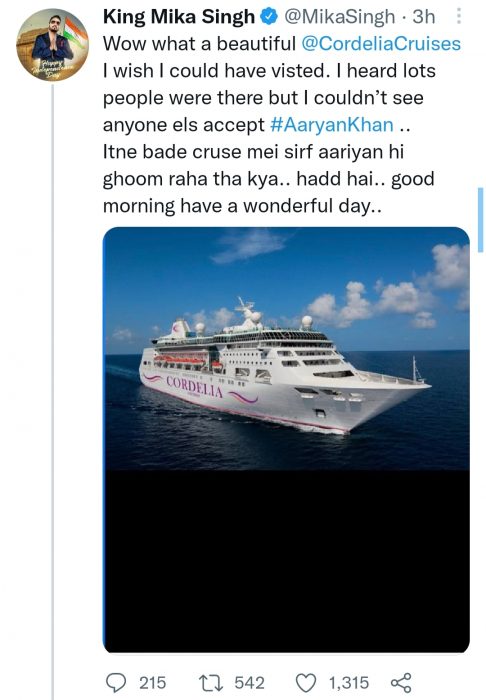486x700 pixels.
Task: Click the black lower area of the attached media
Action: (x=286, y=561)
